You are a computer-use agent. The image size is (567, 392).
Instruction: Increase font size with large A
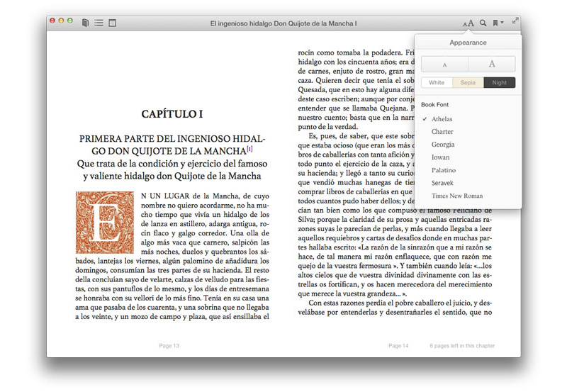click(492, 64)
